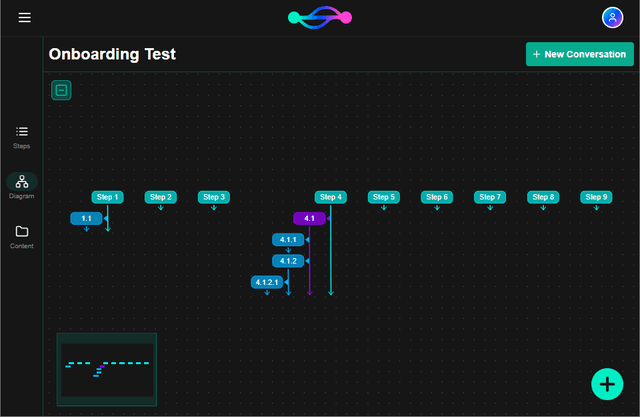This screenshot has height=417, width=640.
Task: Expand the arrow under Step 7
Action: coord(490,208)
